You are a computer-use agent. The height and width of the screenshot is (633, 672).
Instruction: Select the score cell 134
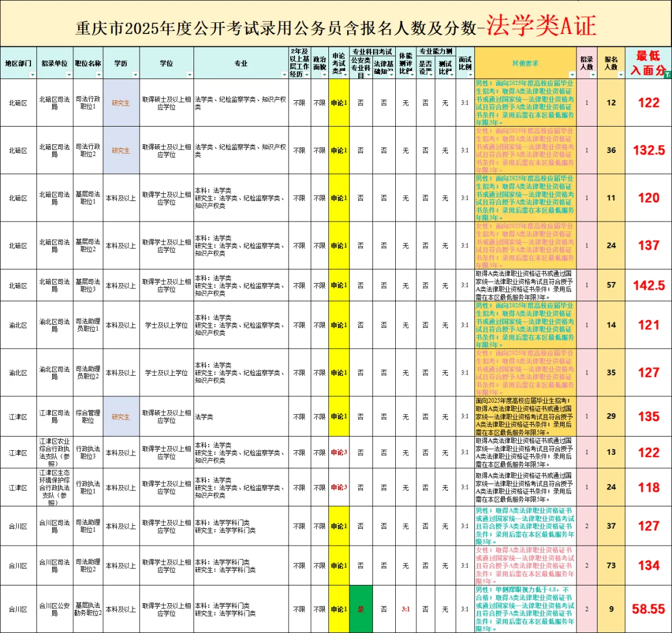(x=649, y=566)
